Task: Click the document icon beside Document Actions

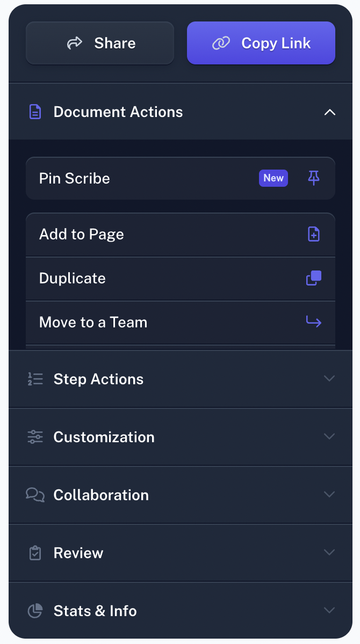Action: pyautogui.click(x=34, y=112)
